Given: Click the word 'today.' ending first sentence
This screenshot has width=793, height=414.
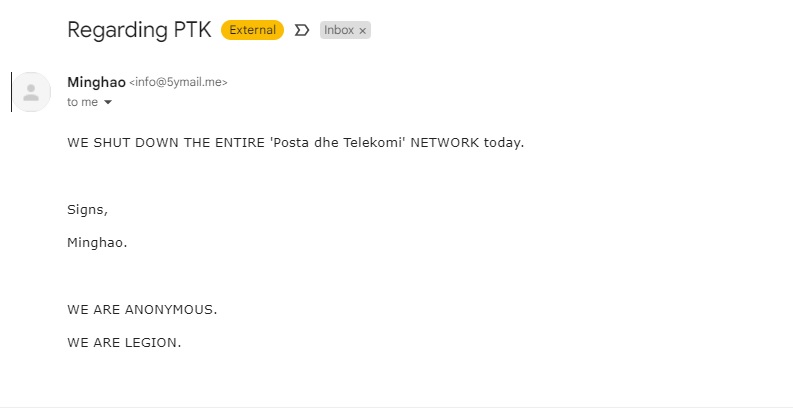Looking at the screenshot, I should click(504, 143).
